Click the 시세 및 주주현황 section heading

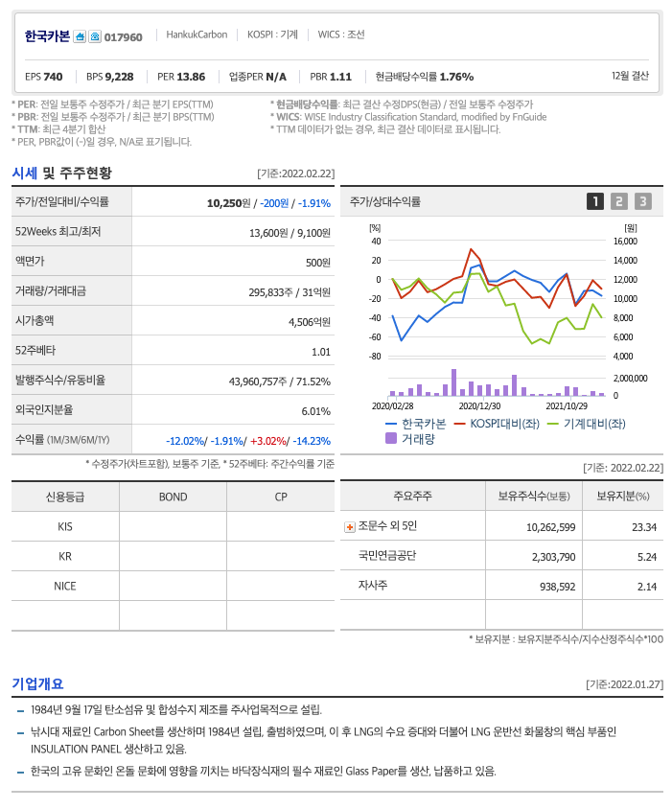[x=62, y=173]
